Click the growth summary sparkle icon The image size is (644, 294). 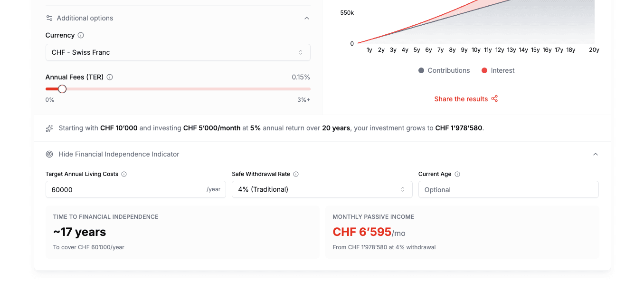49,128
